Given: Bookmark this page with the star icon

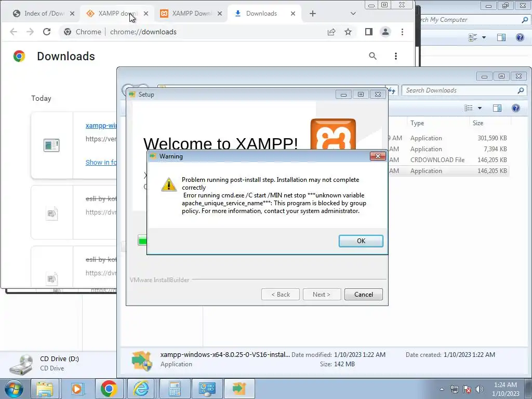Looking at the screenshot, I should coord(348,32).
